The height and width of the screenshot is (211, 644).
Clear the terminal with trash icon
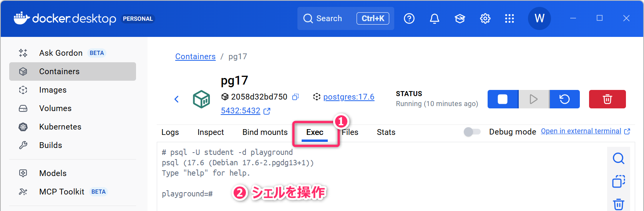point(618,204)
